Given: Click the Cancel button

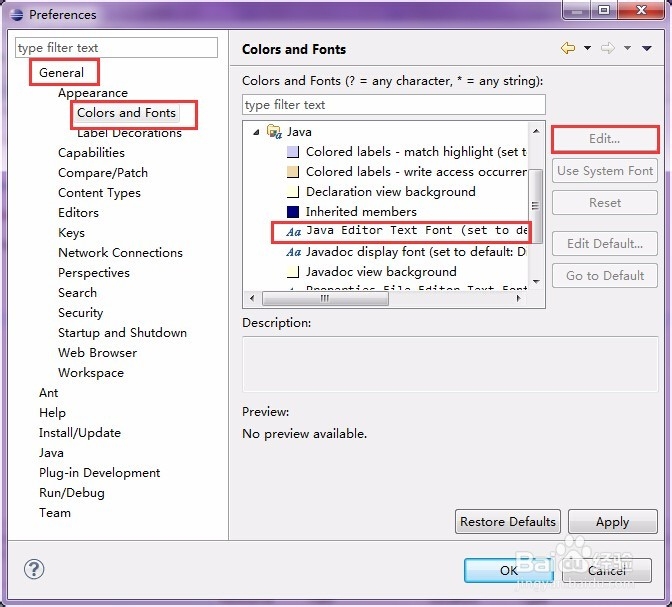Looking at the screenshot, I should click(x=607, y=571).
